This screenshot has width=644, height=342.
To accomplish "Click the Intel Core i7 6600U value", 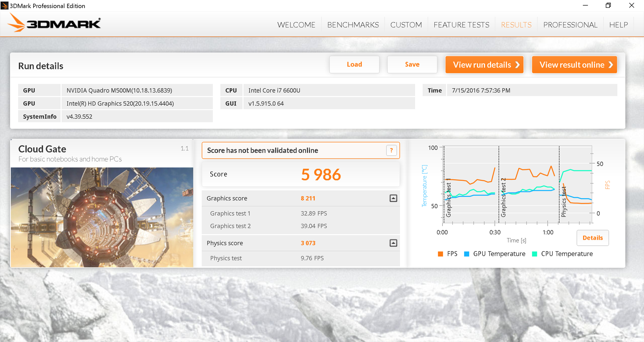I will click(329, 90).
